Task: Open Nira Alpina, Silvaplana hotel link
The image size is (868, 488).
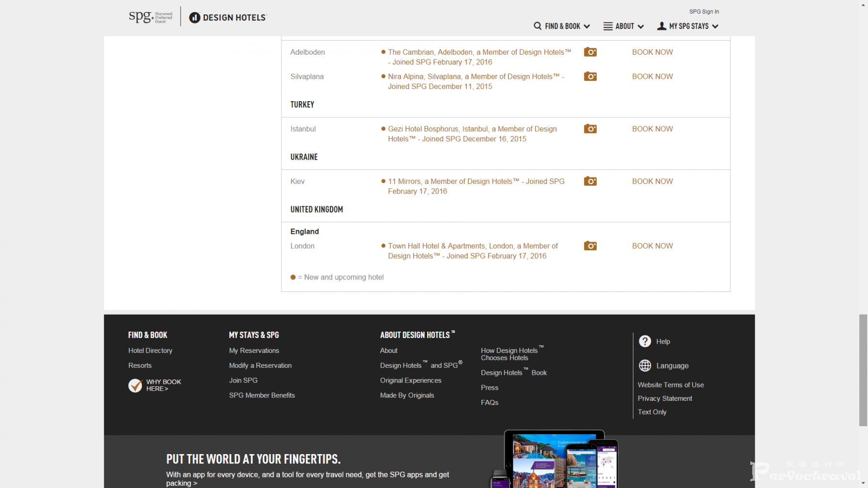Action: 476,81
